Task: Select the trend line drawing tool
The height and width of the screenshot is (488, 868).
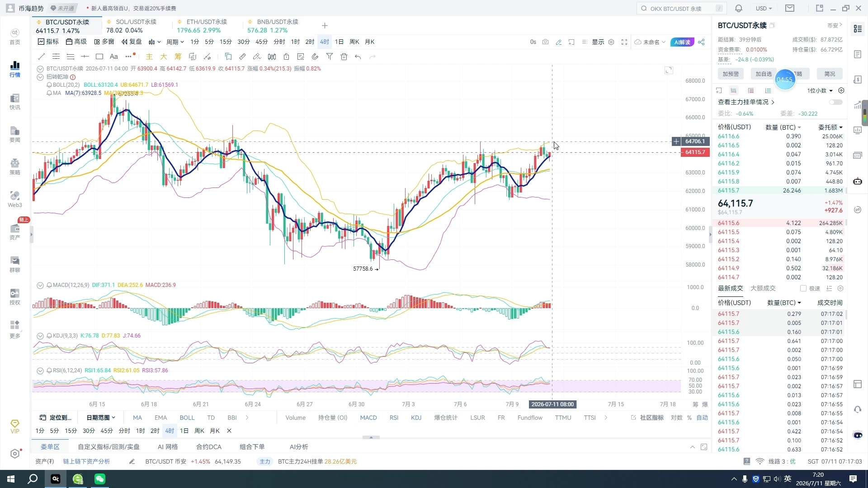Action: coord(42,56)
